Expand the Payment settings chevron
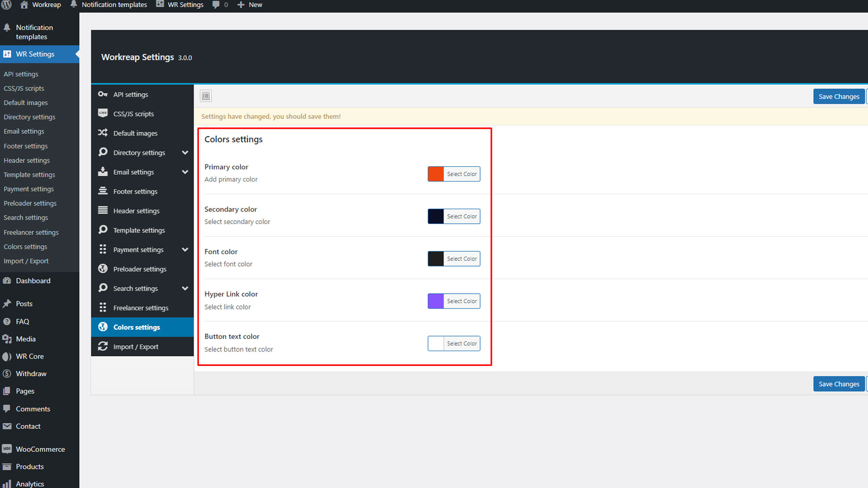The width and height of the screenshot is (868, 488). click(x=185, y=250)
